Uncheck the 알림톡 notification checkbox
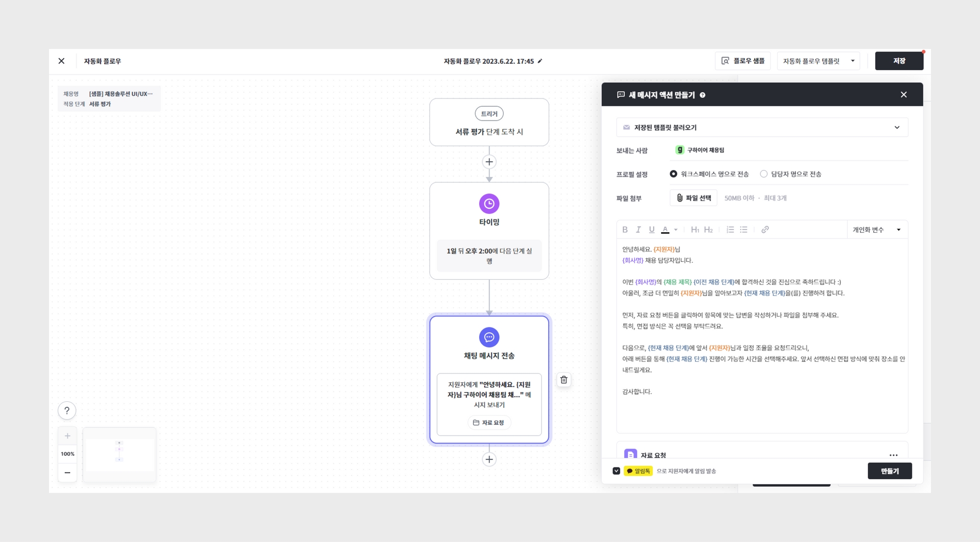980x542 pixels. point(616,471)
